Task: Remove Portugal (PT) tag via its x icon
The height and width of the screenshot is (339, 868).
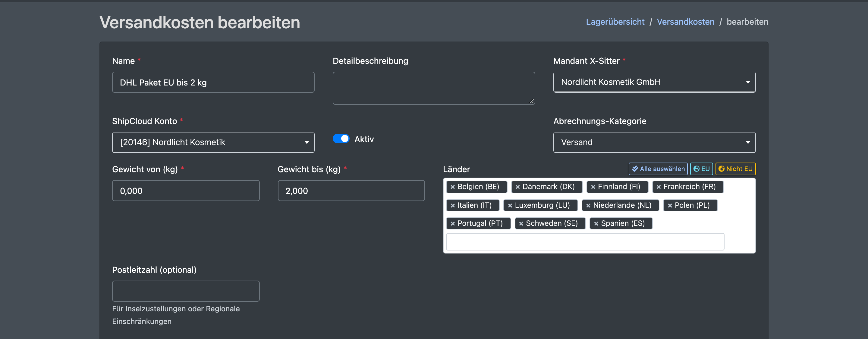Action: click(x=452, y=223)
